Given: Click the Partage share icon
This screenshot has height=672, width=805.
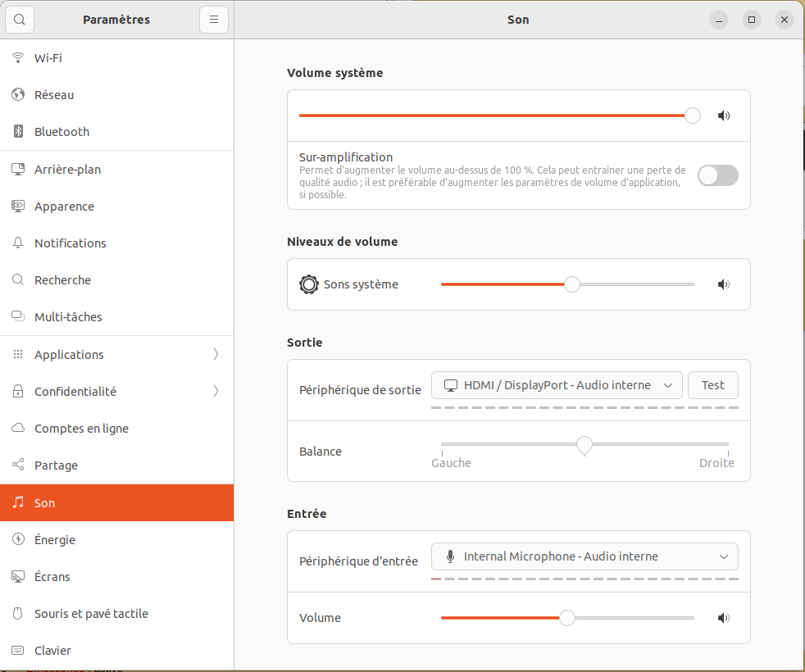Looking at the screenshot, I should point(18,465).
